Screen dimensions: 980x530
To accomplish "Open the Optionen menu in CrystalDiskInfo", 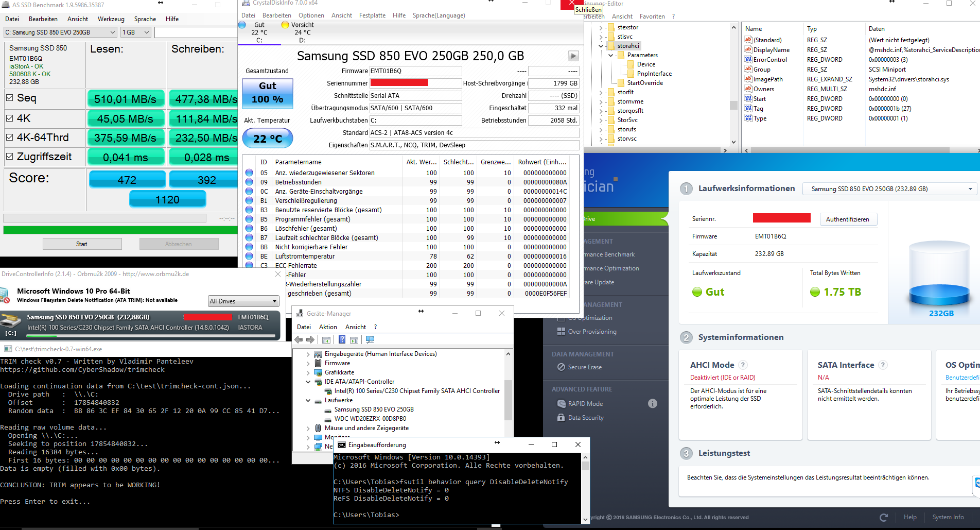I will [311, 15].
